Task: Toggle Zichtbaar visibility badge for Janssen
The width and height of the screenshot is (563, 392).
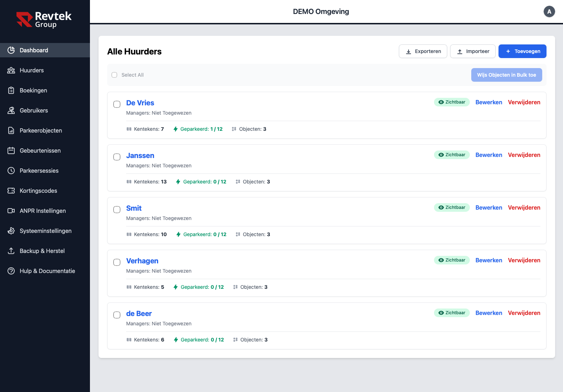Action: (x=452, y=155)
